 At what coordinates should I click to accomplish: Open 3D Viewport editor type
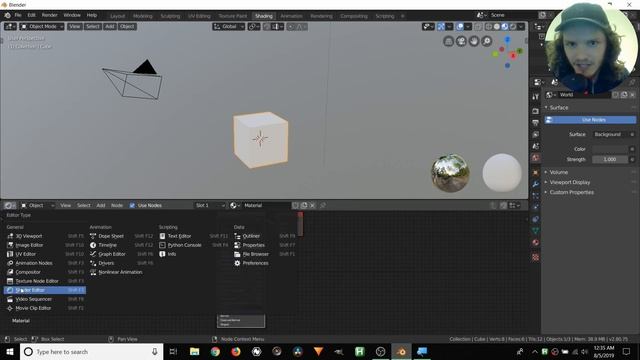(45, 236)
